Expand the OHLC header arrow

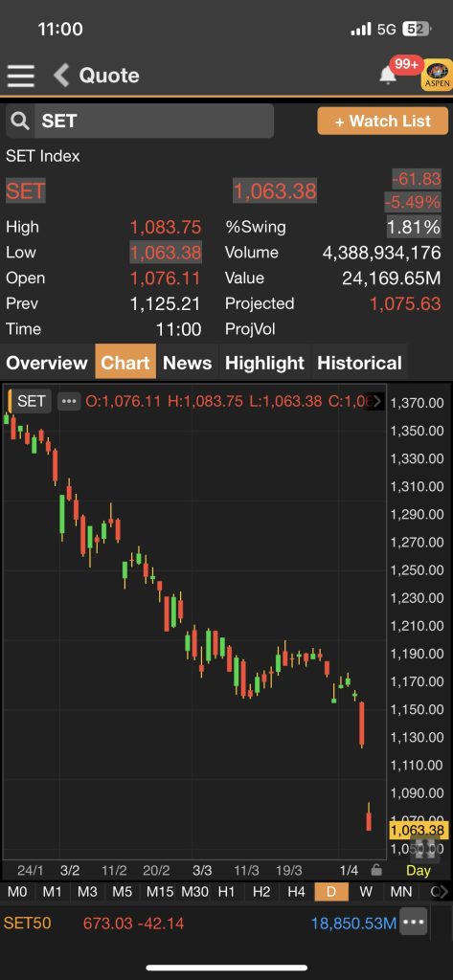(x=377, y=401)
